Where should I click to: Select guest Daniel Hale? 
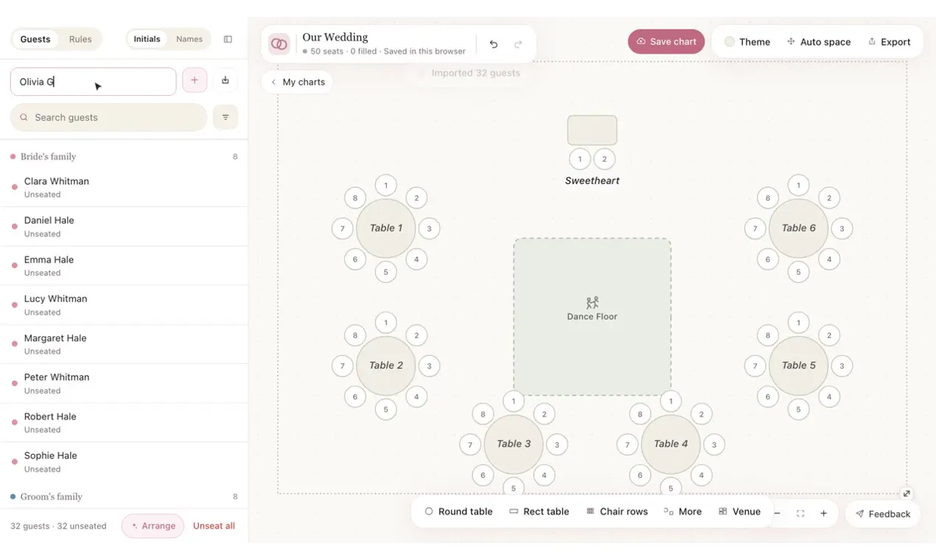point(124,226)
